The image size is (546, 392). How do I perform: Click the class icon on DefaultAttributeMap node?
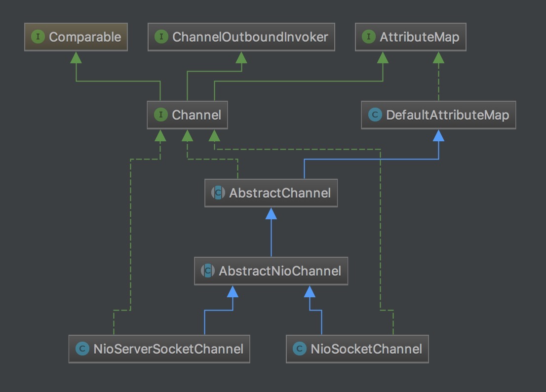point(375,115)
